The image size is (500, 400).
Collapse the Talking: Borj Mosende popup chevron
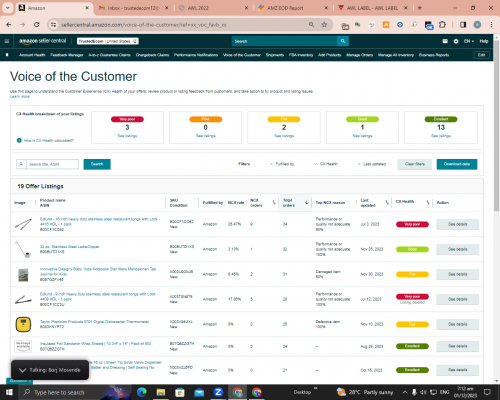[x=23, y=370]
